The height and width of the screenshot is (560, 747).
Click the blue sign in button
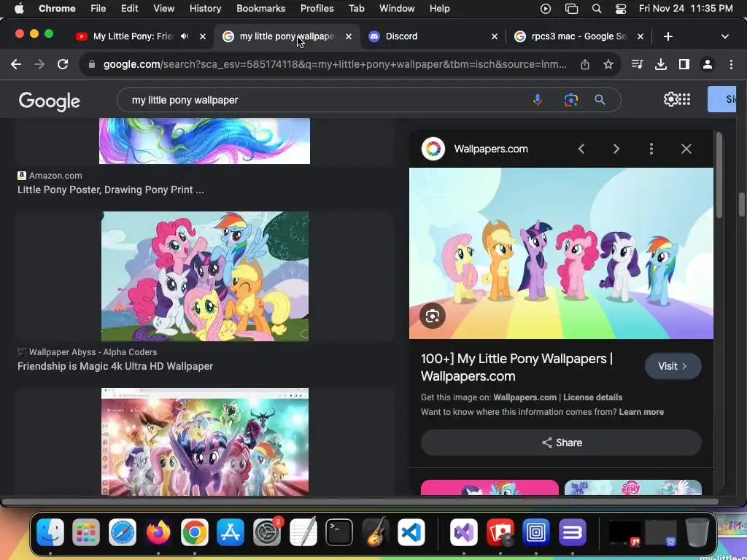[722, 99]
